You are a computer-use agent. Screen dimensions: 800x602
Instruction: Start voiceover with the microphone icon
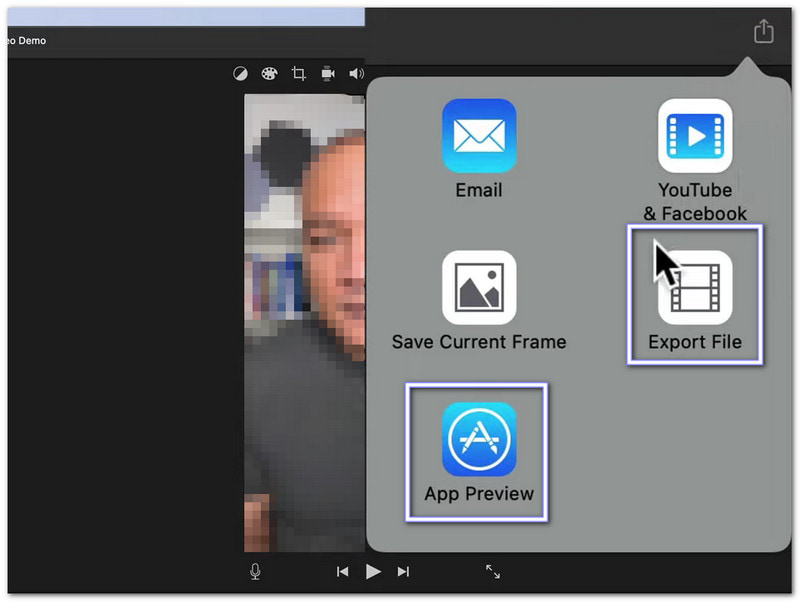[x=256, y=571]
